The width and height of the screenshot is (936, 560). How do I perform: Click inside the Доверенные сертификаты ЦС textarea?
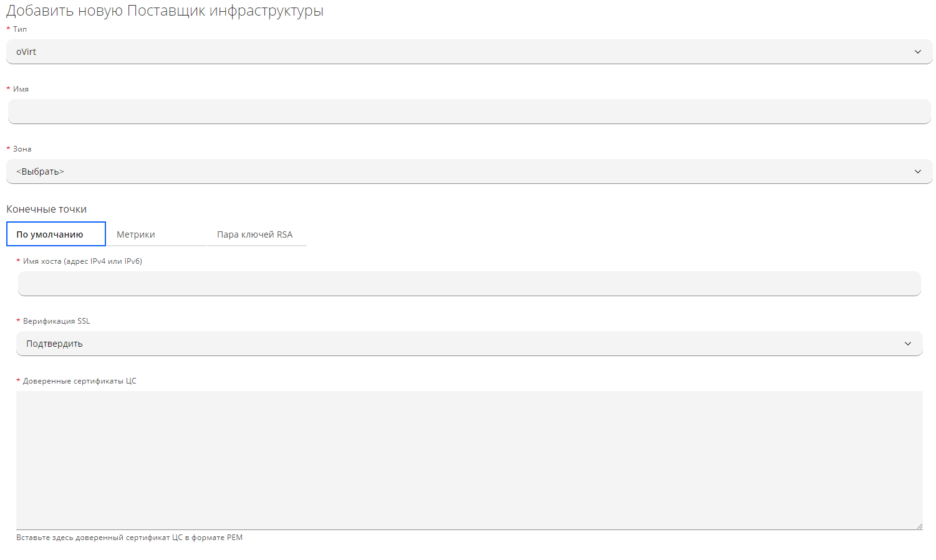click(x=469, y=460)
